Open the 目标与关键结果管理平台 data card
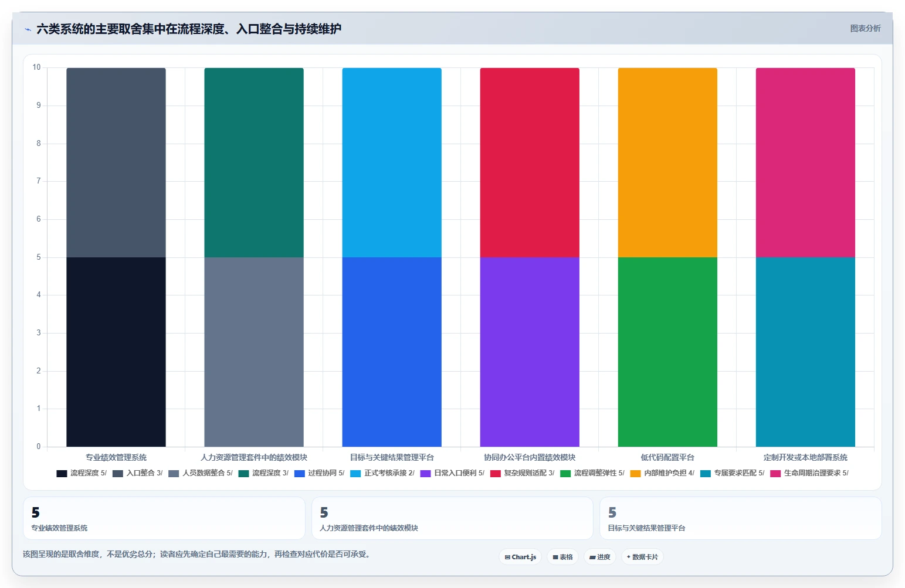This screenshot has width=905, height=588. 741,518
